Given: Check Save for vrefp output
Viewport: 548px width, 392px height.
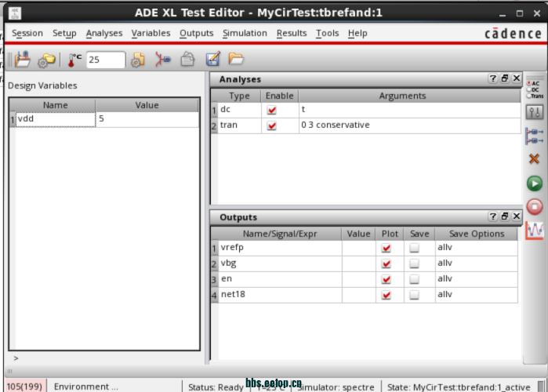Looking at the screenshot, I should coord(414,248).
